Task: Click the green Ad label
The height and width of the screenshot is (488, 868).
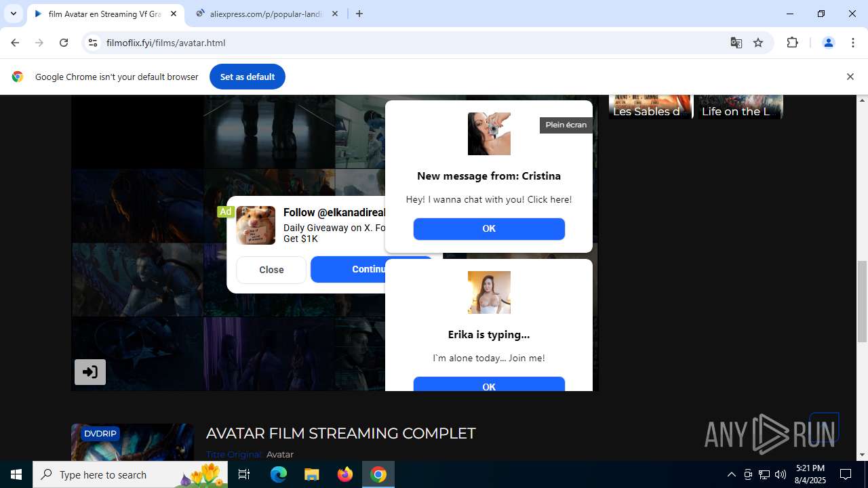Action: click(x=225, y=211)
